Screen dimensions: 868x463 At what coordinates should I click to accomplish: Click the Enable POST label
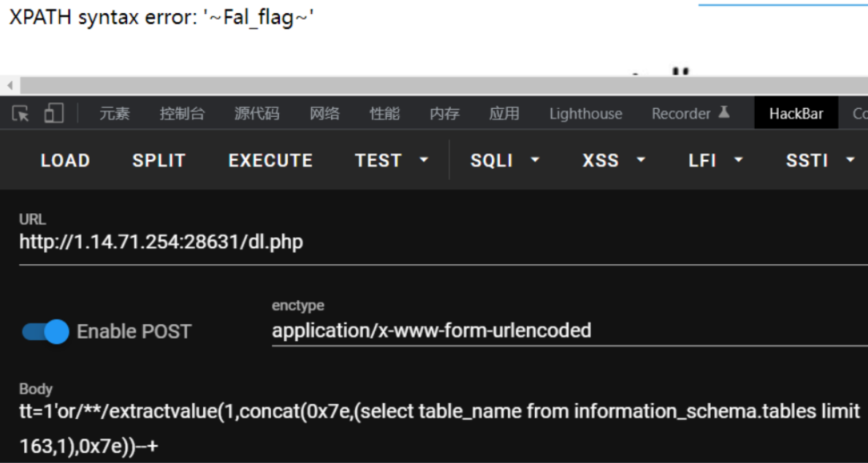click(134, 332)
